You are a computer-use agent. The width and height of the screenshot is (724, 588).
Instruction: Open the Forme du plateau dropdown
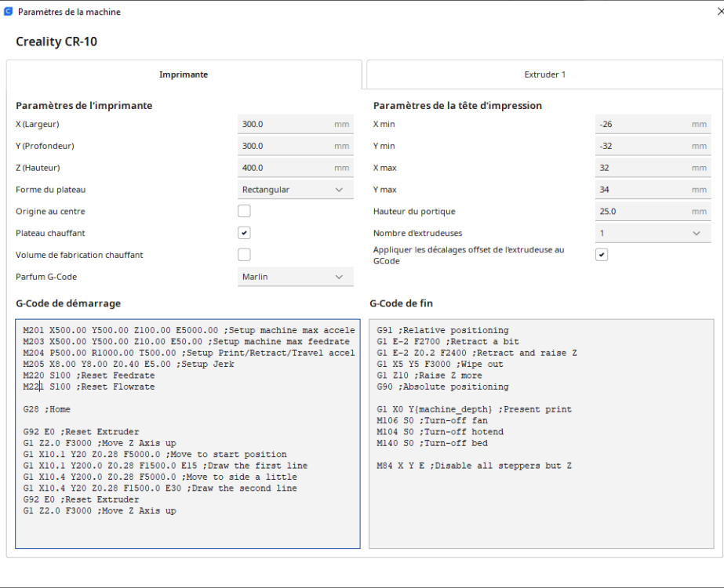296,190
